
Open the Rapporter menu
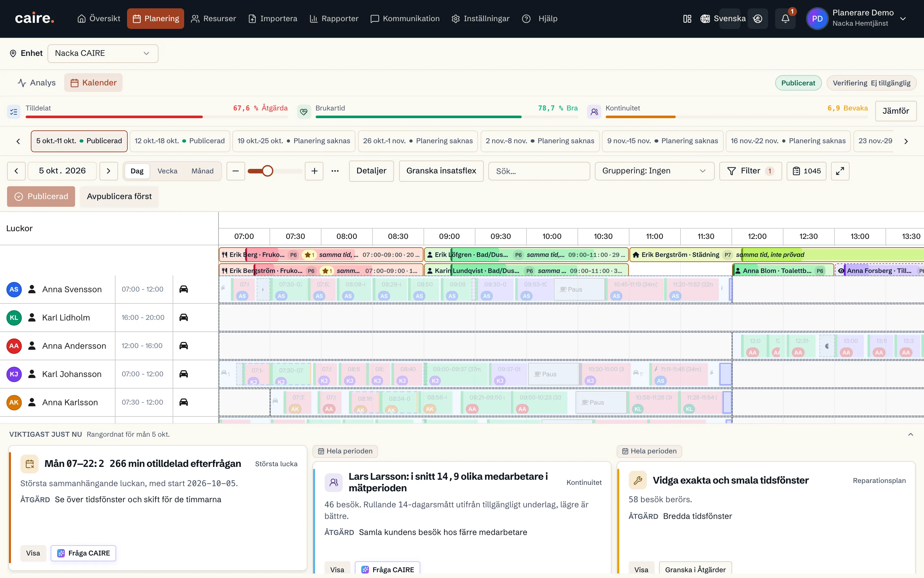[x=334, y=19]
